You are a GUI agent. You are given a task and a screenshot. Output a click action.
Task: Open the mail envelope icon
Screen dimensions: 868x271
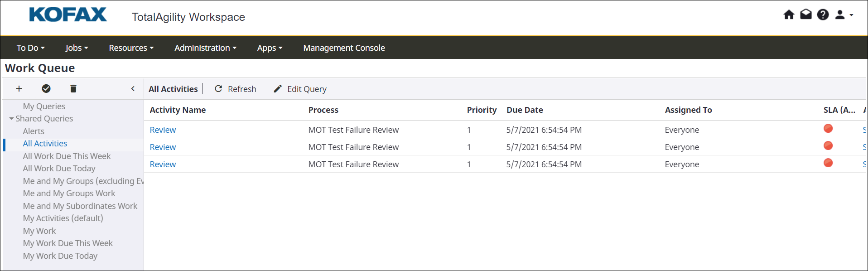[806, 15]
